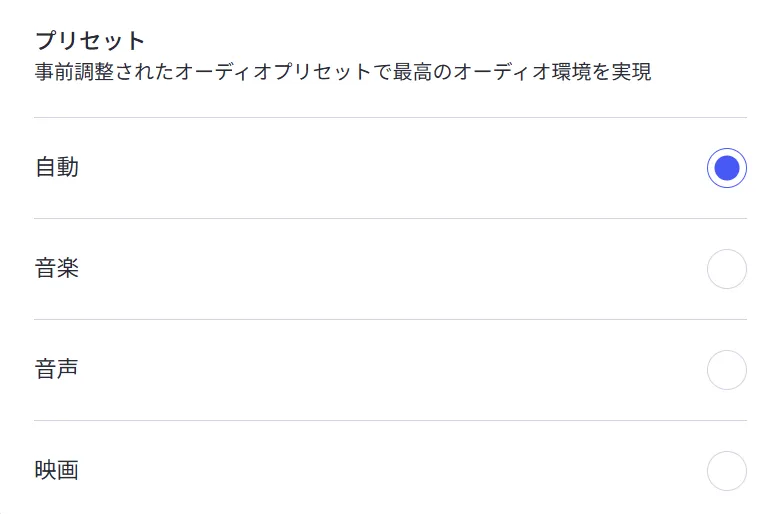780x514 pixels.
Task: Click the empty circle beside 音楽
Action: point(726,269)
